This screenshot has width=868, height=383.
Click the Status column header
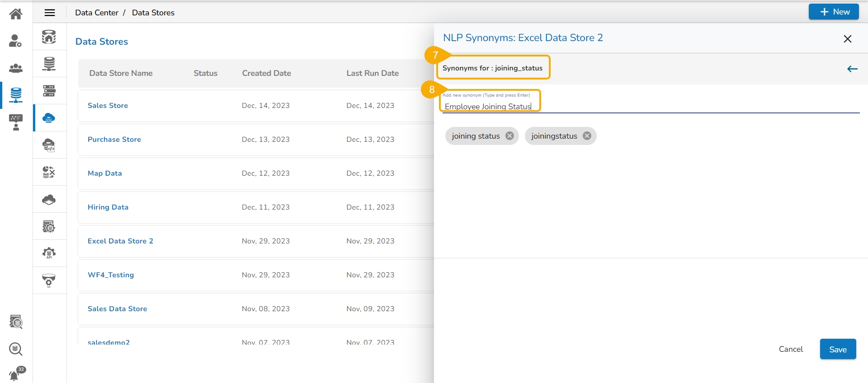coord(206,73)
